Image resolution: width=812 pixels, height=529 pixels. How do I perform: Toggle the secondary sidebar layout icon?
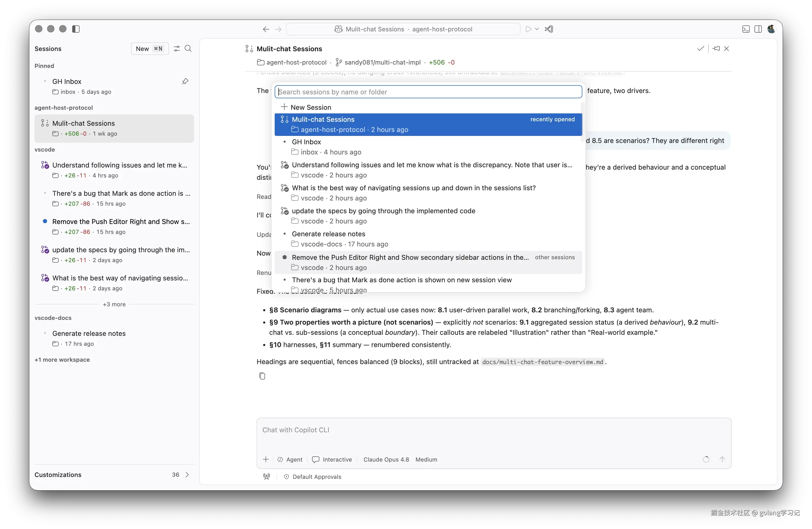tap(758, 29)
